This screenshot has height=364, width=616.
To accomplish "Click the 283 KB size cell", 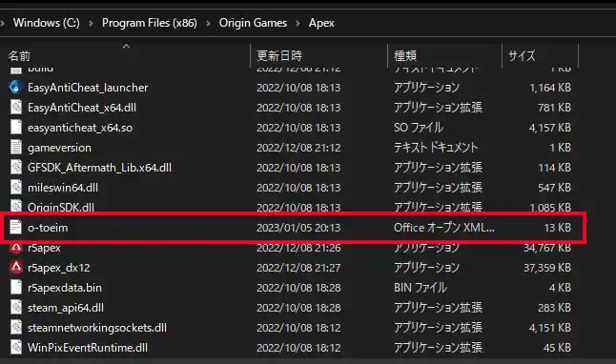I will click(554, 308).
